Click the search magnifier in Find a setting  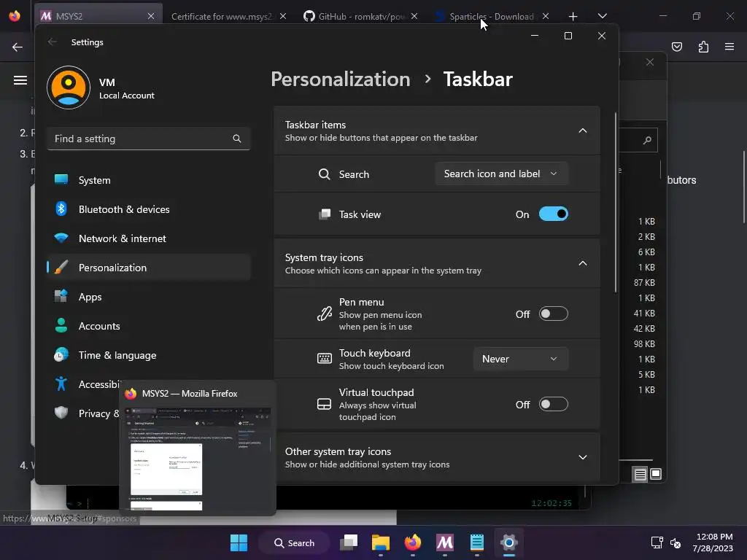click(x=237, y=139)
